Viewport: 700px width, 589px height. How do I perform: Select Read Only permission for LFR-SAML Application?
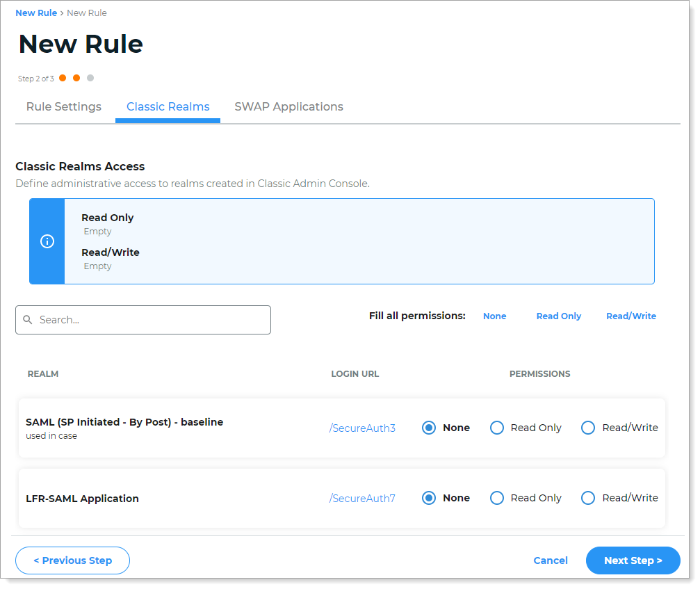pyautogui.click(x=497, y=498)
